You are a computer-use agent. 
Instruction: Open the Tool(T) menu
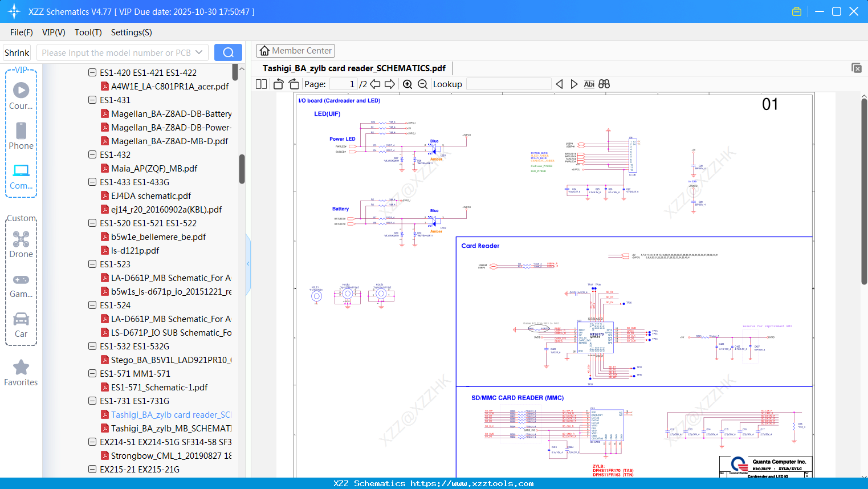click(88, 32)
